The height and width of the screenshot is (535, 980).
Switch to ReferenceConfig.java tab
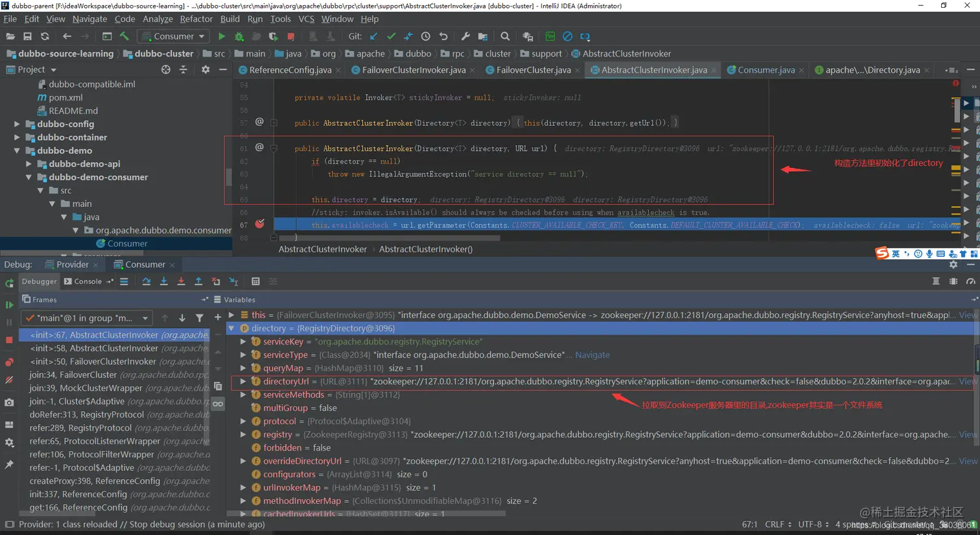[290, 70]
